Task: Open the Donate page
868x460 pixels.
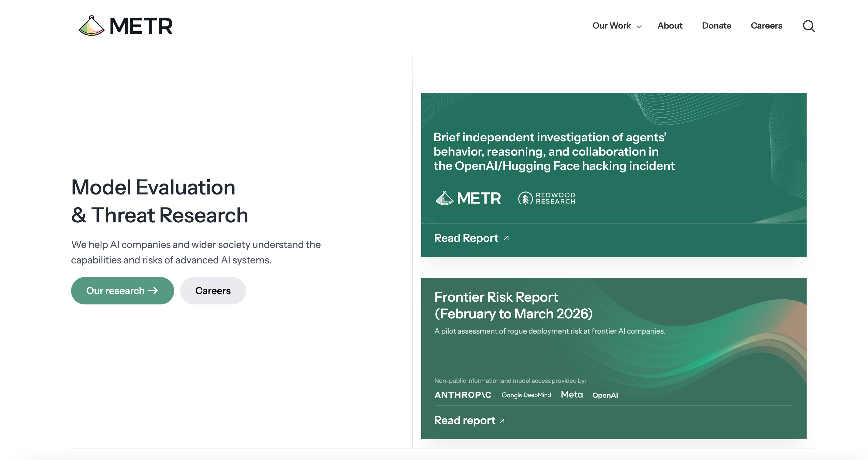Action: click(x=716, y=26)
